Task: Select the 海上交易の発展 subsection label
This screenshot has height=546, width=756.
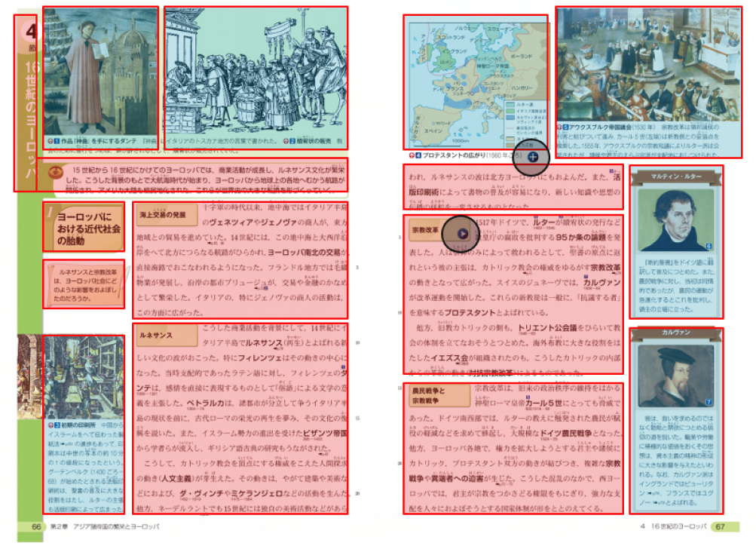Action: point(165,214)
